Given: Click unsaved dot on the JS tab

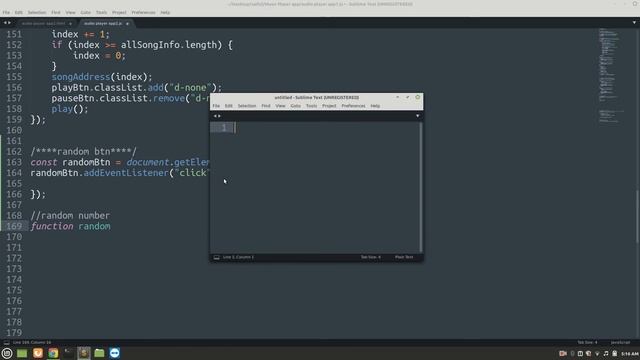Looking at the screenshot, I should pyautogui.click(x=127, y=24).
